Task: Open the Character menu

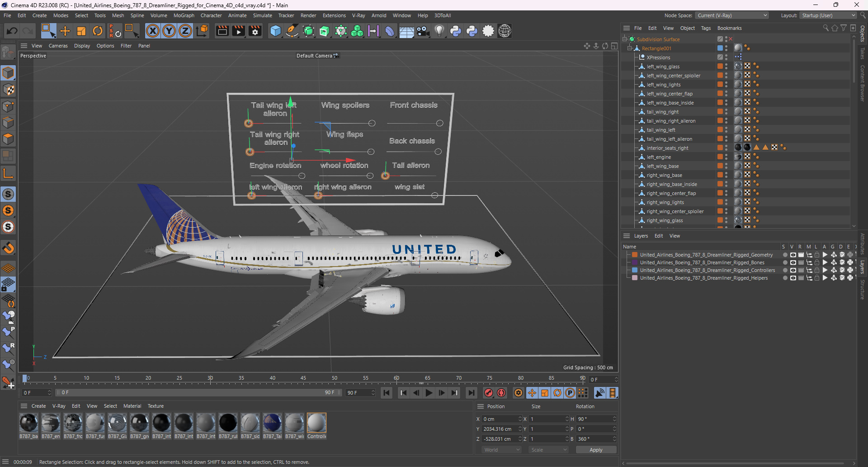Action: point(211,15)
